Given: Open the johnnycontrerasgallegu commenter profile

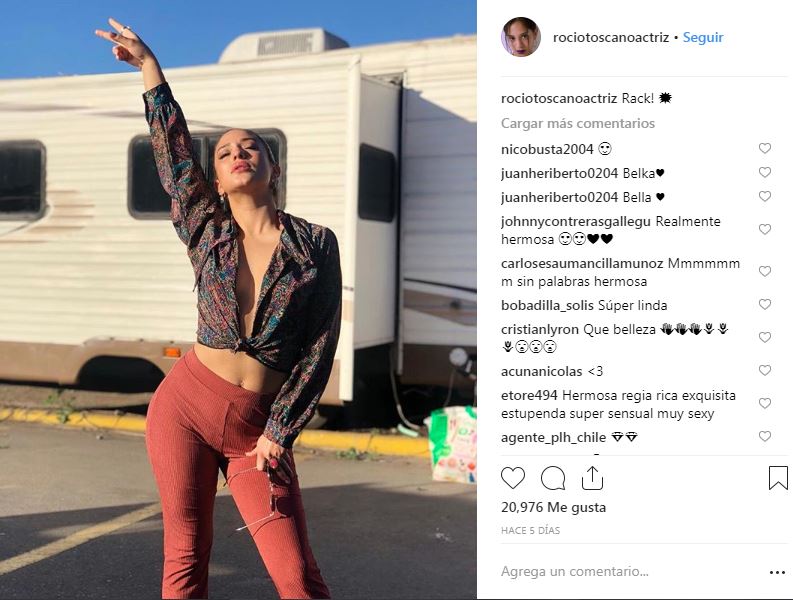Looking at the screenshot, I should point(576,222).
